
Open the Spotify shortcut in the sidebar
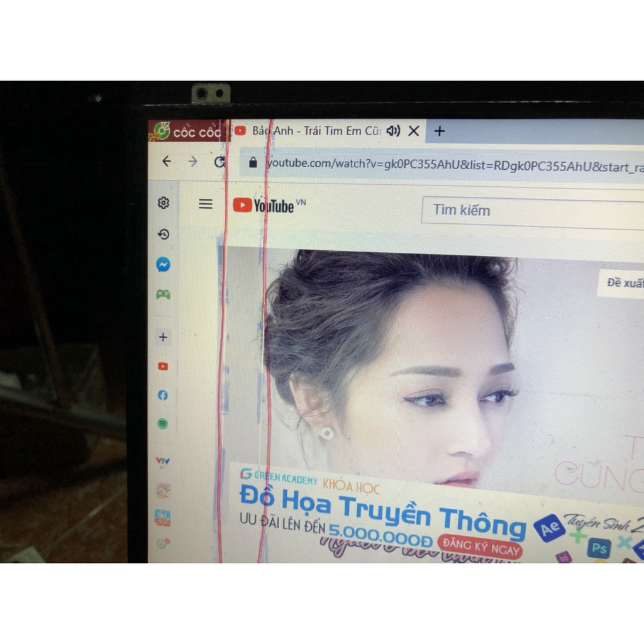coord(164,424)
